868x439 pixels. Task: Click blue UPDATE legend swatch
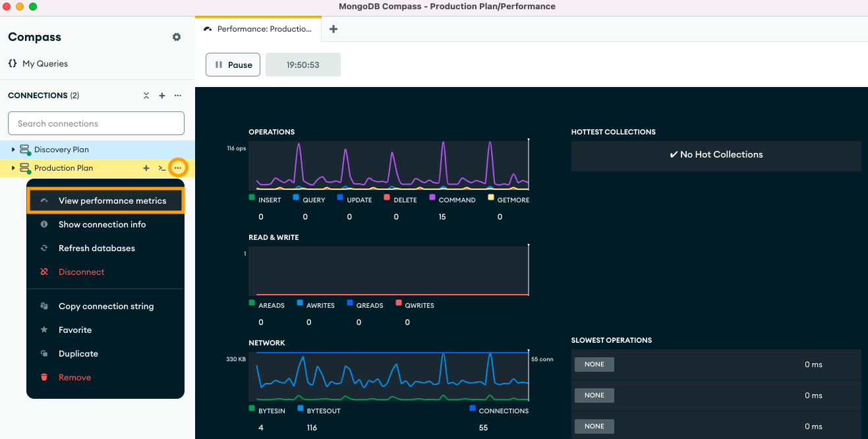click(x=340, y=197)
